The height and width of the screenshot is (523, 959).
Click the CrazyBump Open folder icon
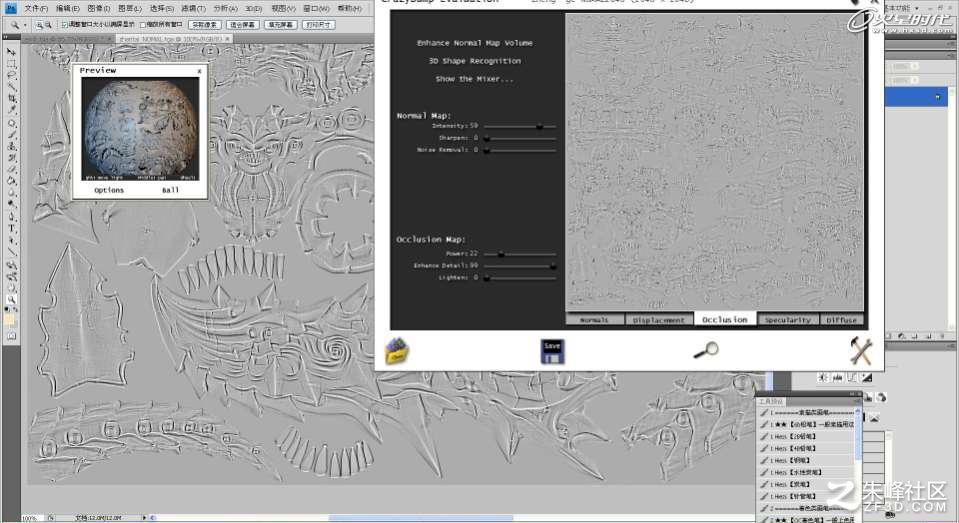pos(398,351)
